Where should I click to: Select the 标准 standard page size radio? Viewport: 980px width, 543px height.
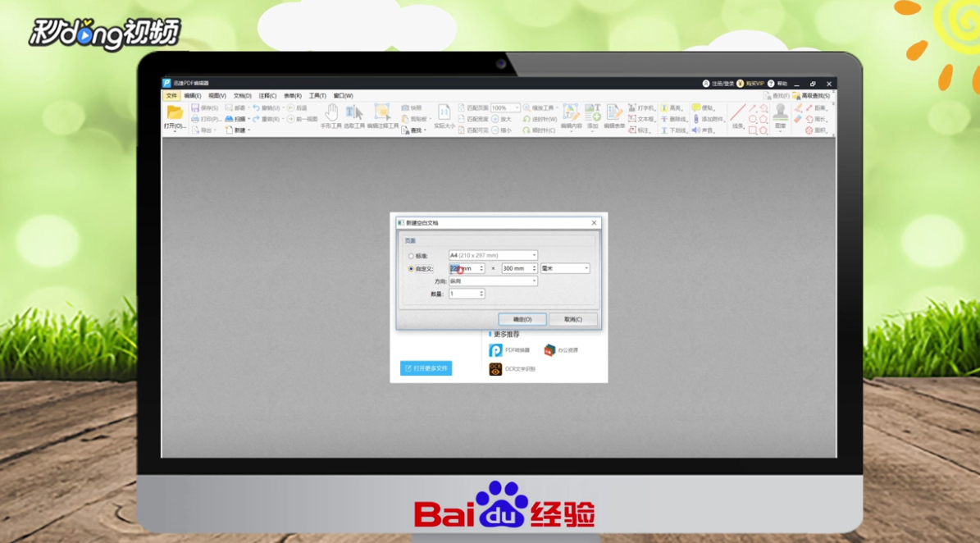(x=411, y=255)
